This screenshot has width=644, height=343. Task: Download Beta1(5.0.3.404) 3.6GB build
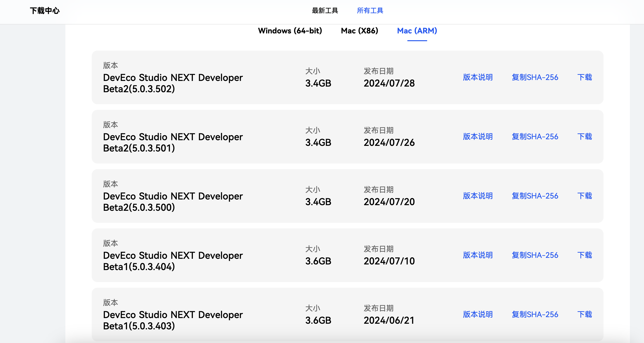584,255
